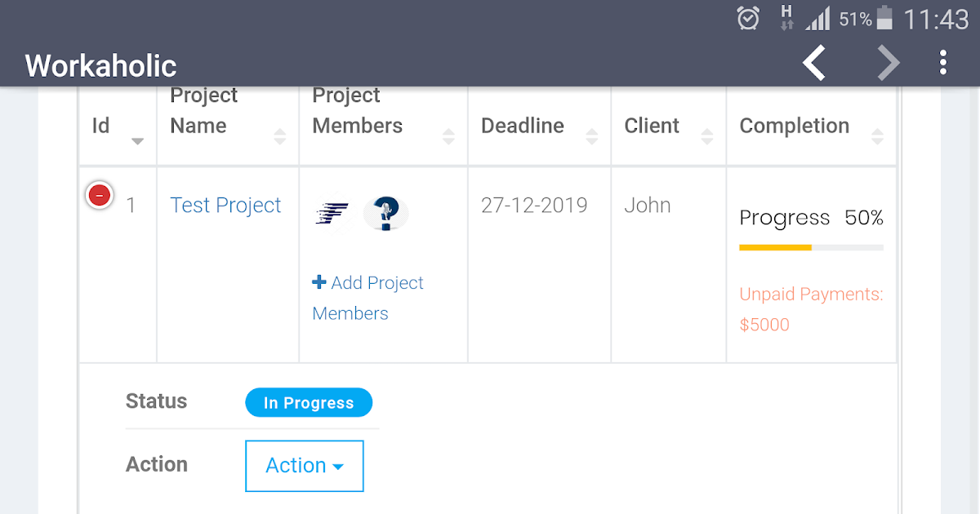Click Add Project Members link
This screenshot has height=514, width=980.
click(x=367, y=298)
